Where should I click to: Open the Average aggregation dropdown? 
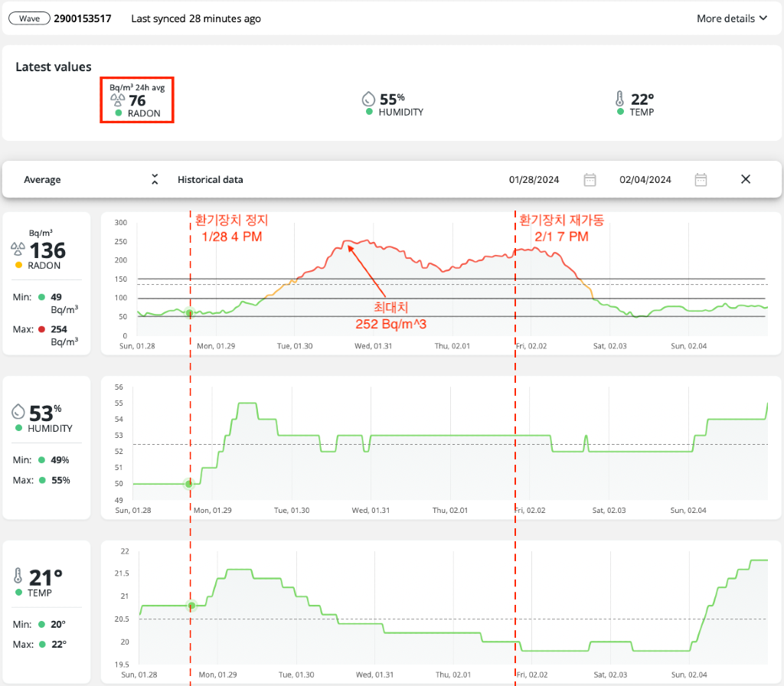click(42, 180)
